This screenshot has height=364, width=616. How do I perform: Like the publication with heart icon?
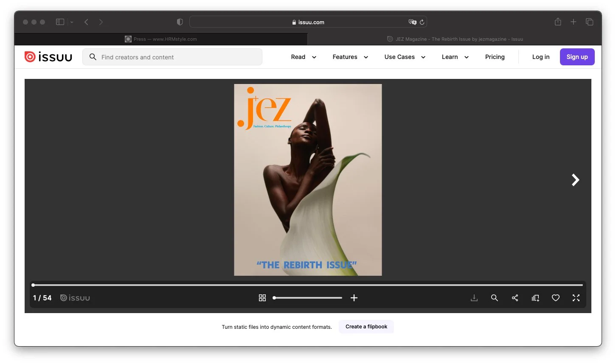coord(556,298)
